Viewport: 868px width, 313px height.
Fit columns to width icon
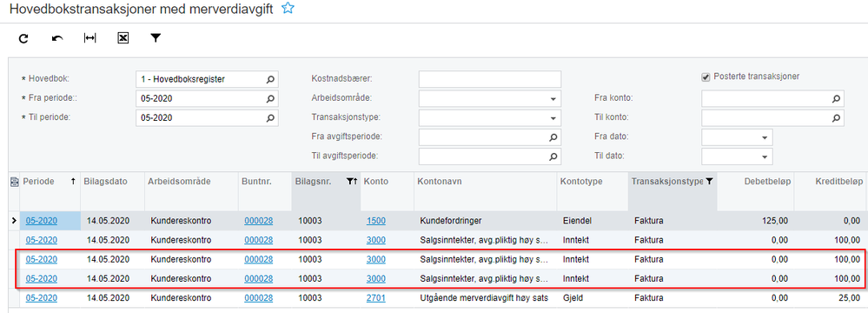pyautogui.click(x=89, y=37)
